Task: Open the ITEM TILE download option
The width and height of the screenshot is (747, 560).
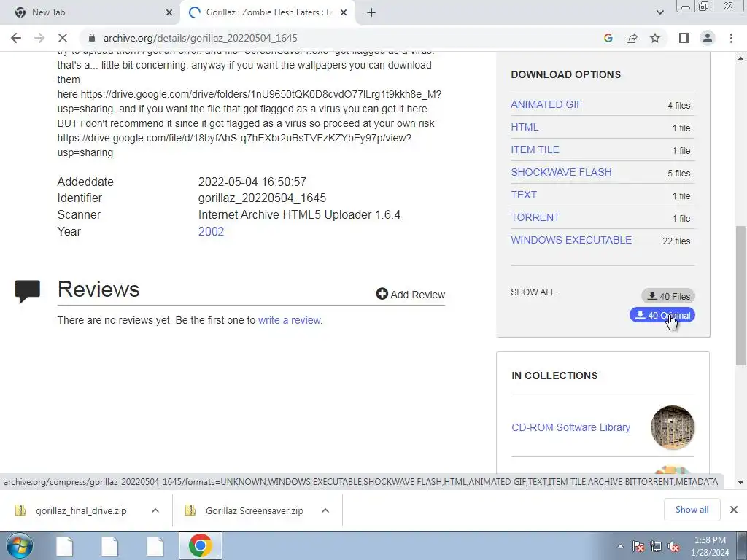Action: [x=535, y=149]
